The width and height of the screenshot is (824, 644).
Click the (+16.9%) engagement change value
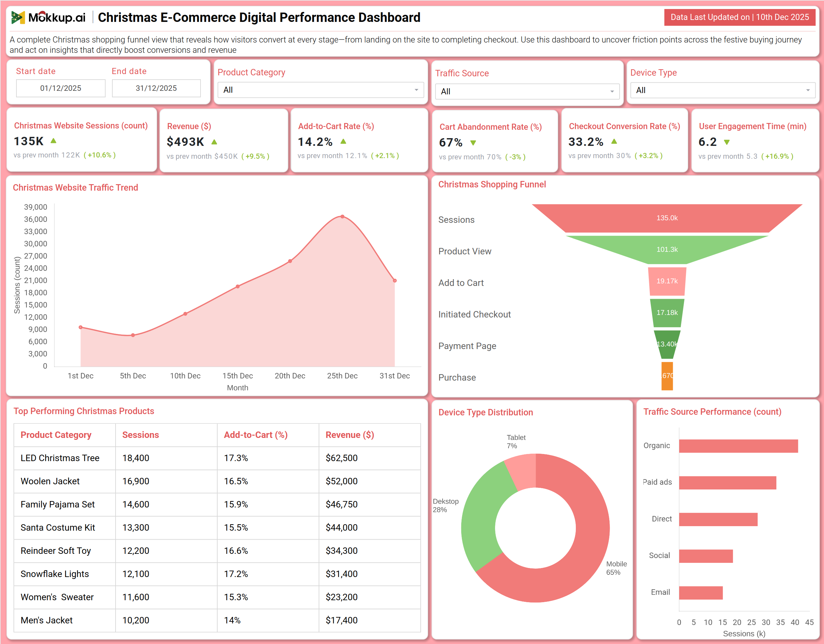[777, 156]
